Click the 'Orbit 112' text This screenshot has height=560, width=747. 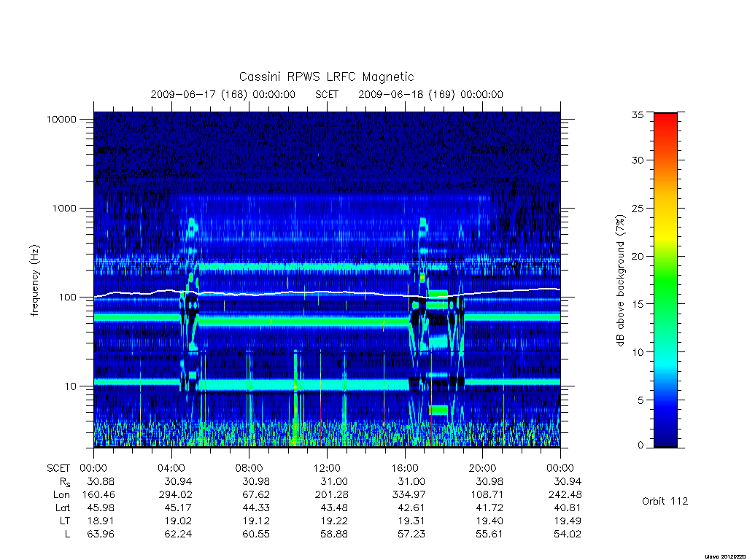point(665,501)
